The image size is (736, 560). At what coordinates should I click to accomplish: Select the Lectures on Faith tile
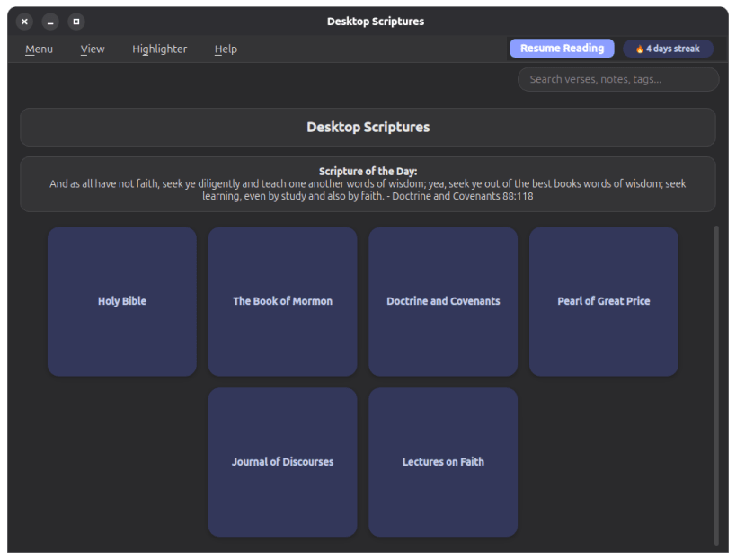(x=443, y=462)
